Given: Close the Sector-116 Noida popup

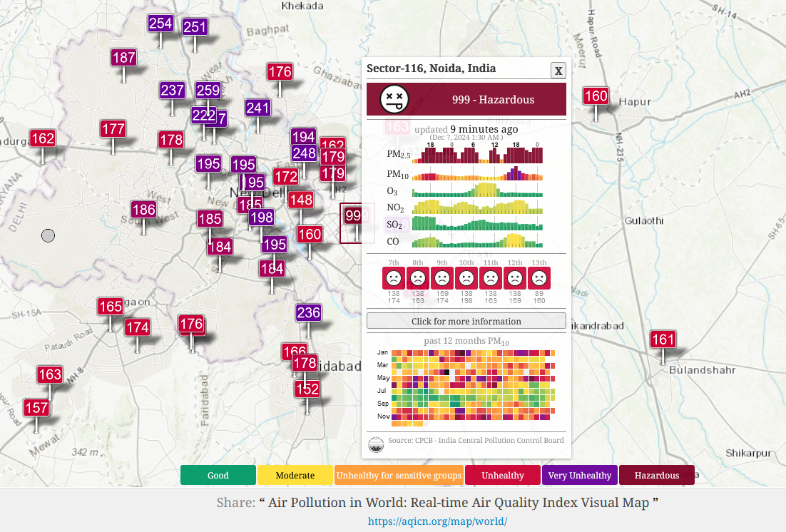Looking at the screenshot, I should click(558, 71).
